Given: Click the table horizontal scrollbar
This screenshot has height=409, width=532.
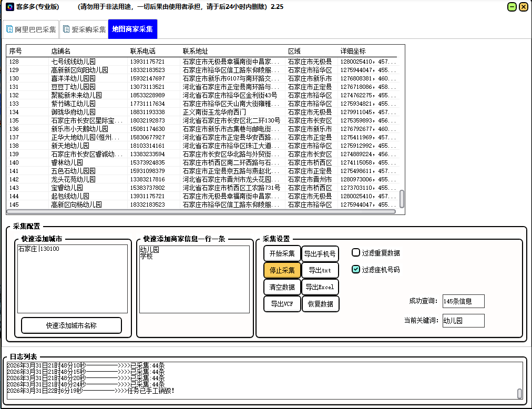Looking at the screenshot, I should (x=200, y=212).
